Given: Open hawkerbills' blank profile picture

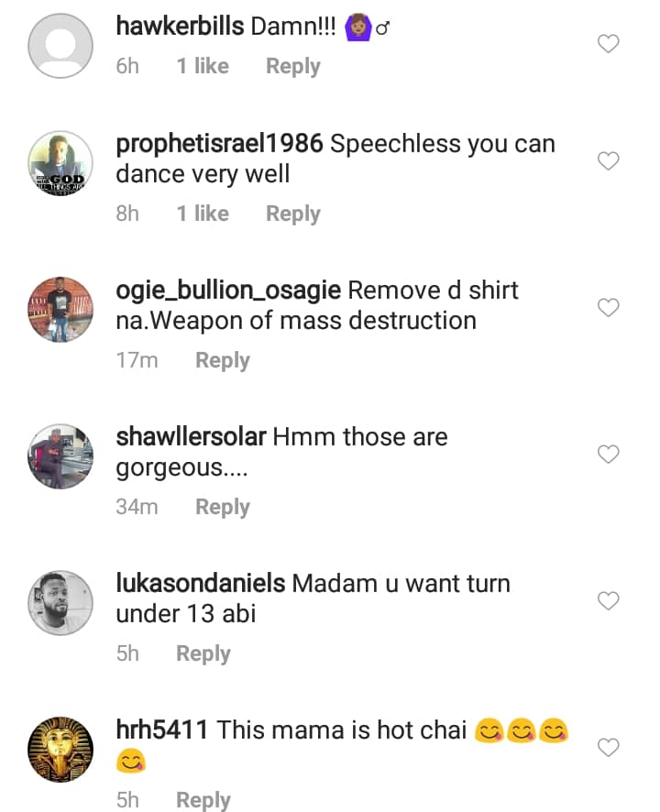Looking at the screenshot, I should coord(60,46).
